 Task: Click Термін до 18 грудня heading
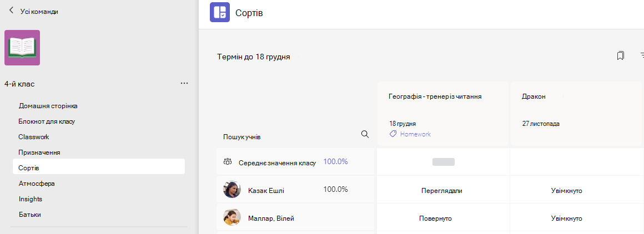(x=253, y=57)
